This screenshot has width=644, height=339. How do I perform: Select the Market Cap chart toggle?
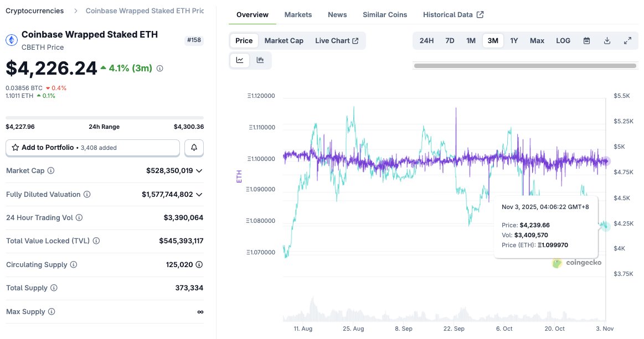coord(284,40)
